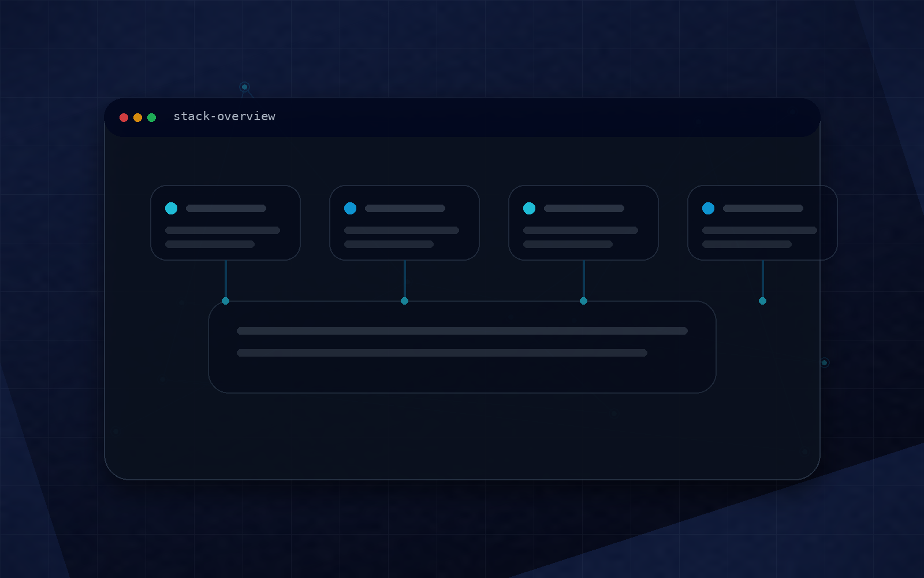
Task: Click the longest line in the wide bottom panel
Action: click(462, 331)
